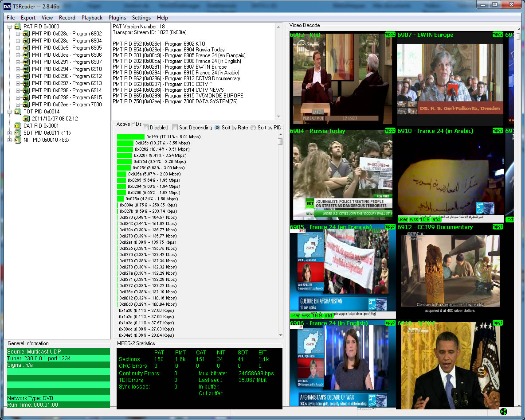Screen dimensions: 525x420
Task: Expand the SDT PID 0x0011 node
Action: pos(9,133)
